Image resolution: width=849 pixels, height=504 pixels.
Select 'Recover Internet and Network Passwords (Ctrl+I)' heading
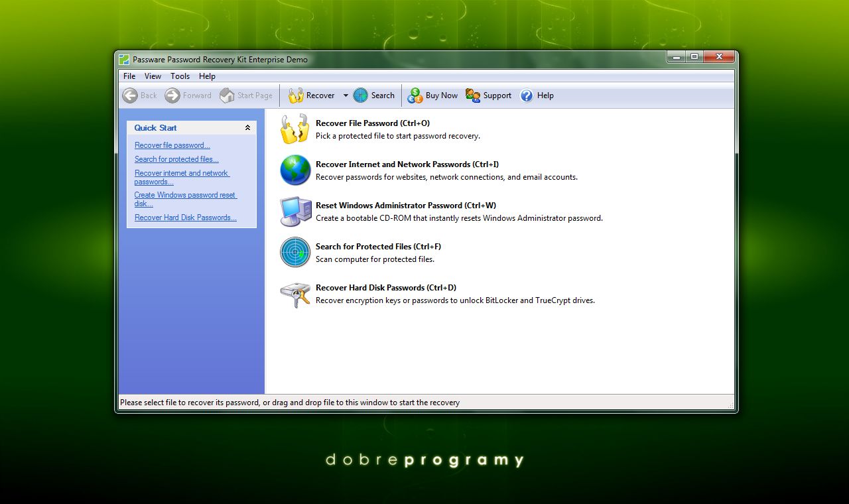point(407,164)
